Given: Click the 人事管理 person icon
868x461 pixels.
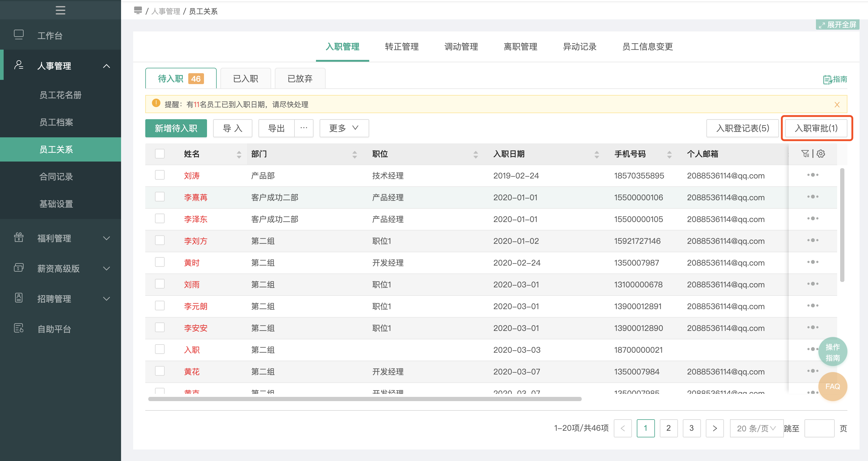Looking at the screenshot, I should [18, 65].
